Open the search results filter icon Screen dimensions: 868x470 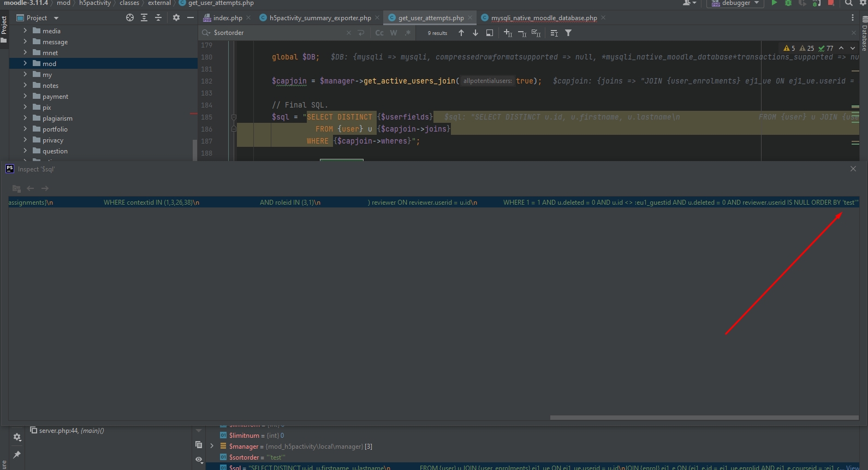568,33
